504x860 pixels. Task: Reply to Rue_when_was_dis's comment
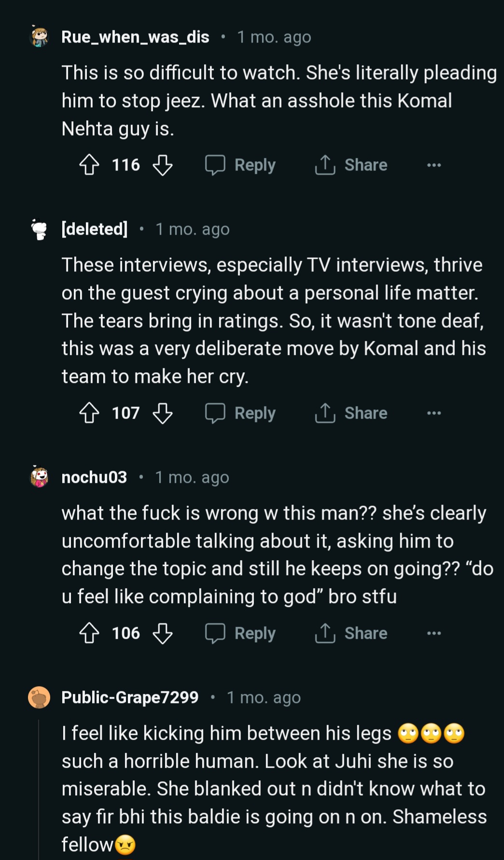coord(240,165)
